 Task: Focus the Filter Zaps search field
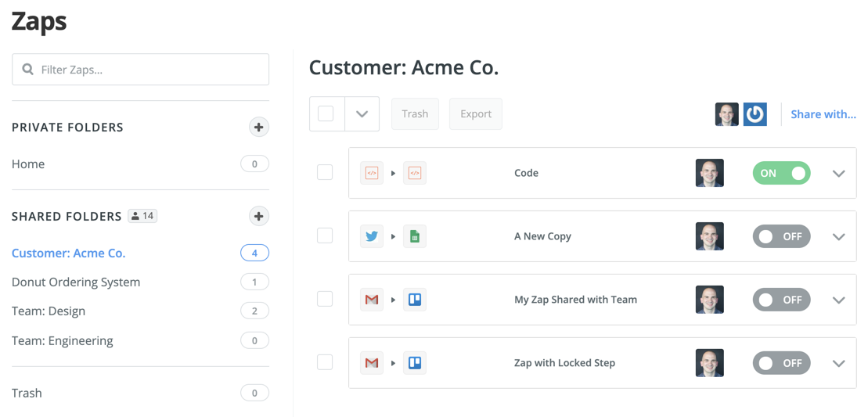(x=149, y=70)
